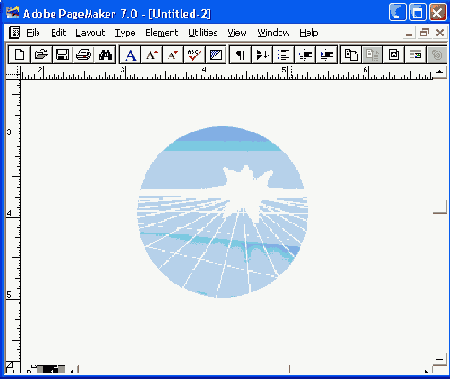Click the grayed Remove Pages toolbar icon
Viewport: 450px width, 379px height.
pyautogui.click(x=372, y=55)
